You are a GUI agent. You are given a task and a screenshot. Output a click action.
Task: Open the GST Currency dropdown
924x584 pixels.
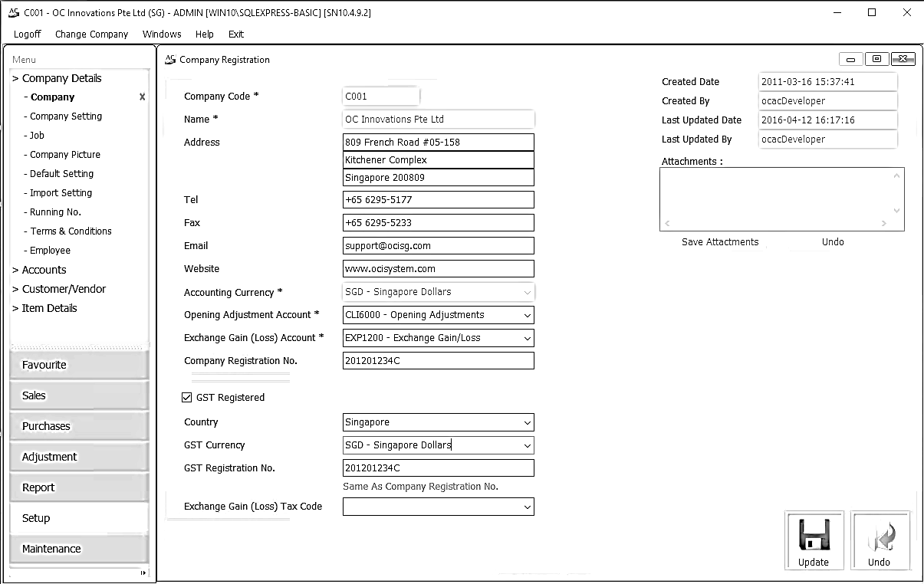(x=528, y=445)
